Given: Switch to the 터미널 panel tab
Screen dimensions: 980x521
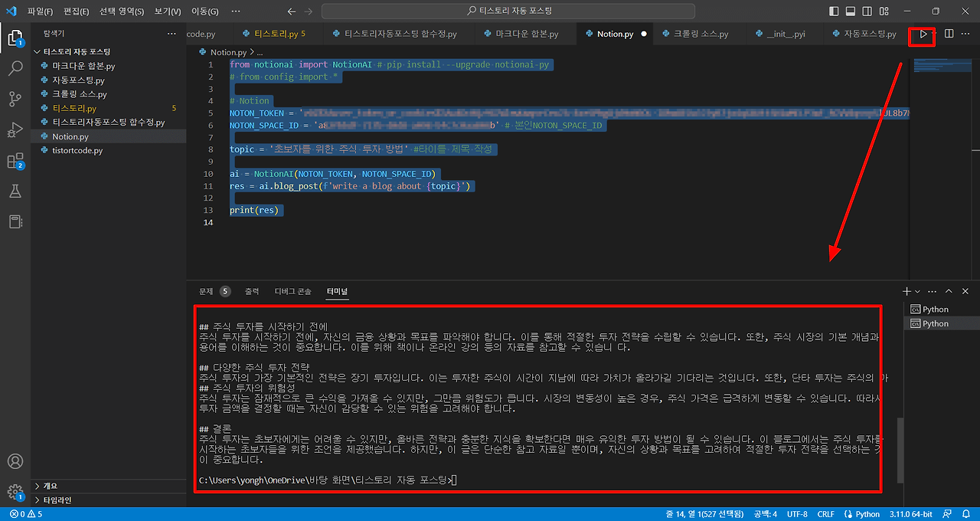Looking at the screenshot, I should (336, 291).
